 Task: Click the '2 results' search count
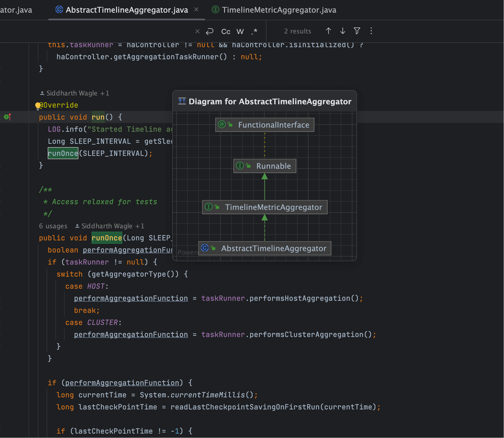(x=298, y=31)
